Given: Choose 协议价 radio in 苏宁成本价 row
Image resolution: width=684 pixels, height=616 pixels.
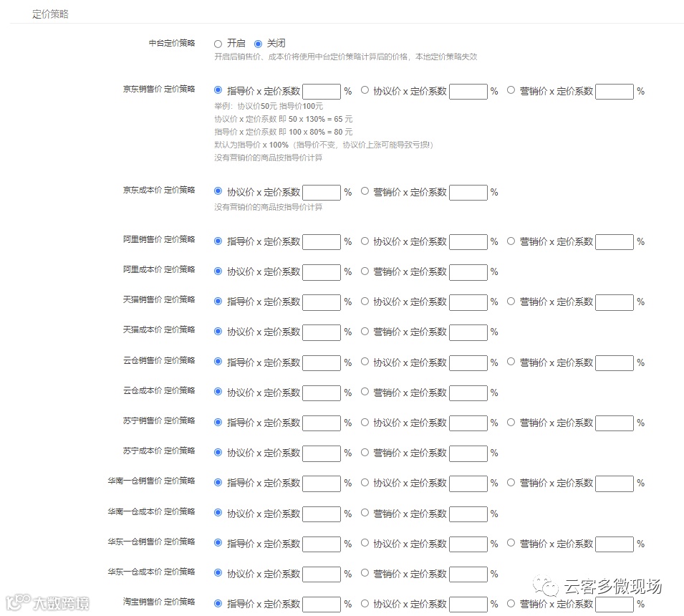Looking at the screenshot, I should pyautogui.click(x=218, y=453).
